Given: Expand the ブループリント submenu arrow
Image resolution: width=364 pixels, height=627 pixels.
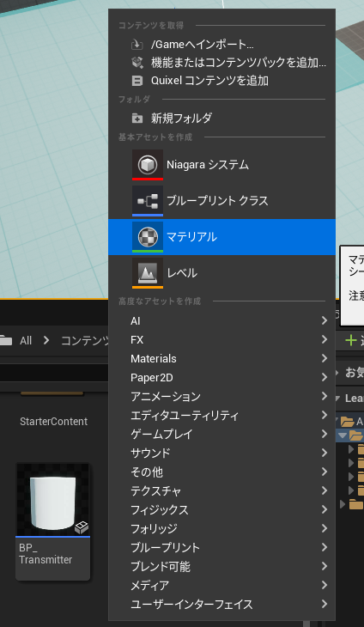Looking at the screenshot, I should pos(325,547).
